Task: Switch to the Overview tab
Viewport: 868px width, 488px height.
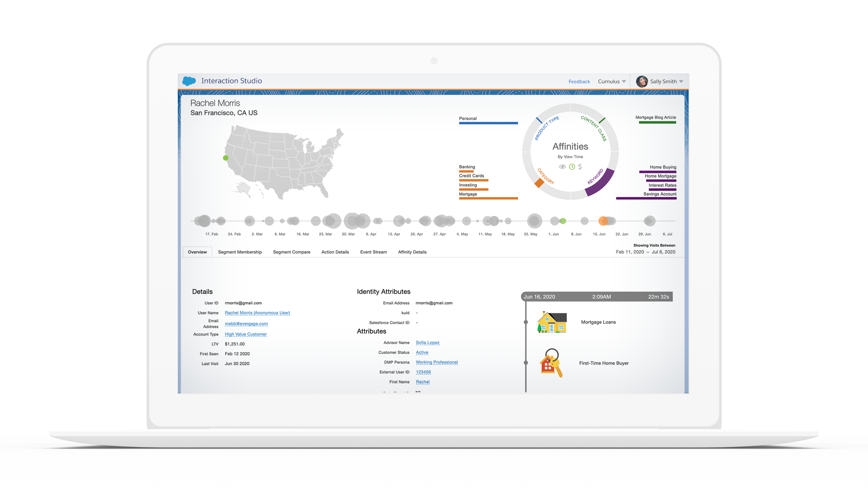Action: (x=197, y=252)
